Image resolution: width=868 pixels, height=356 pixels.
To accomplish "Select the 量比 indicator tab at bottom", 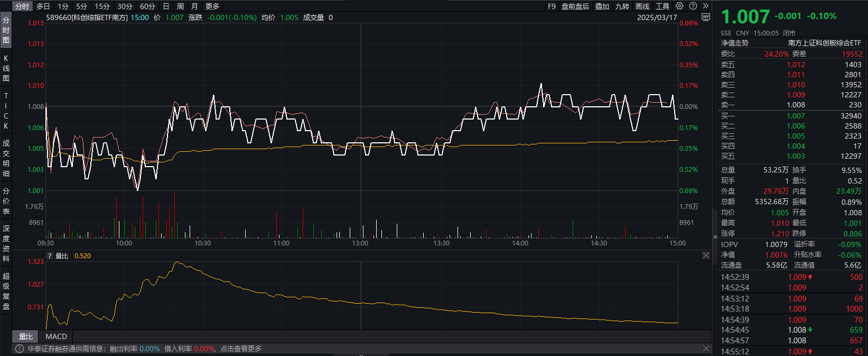I will pyautogui.click(x=25, y=336).
